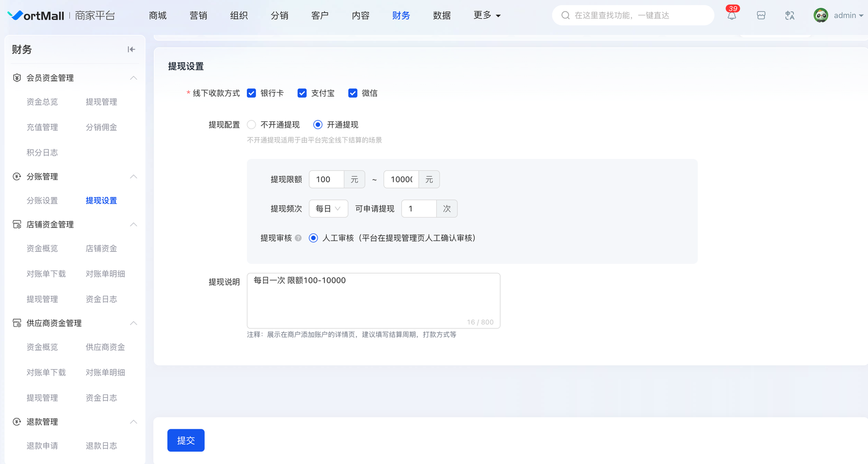Open the language translation icon

(790, 16)
